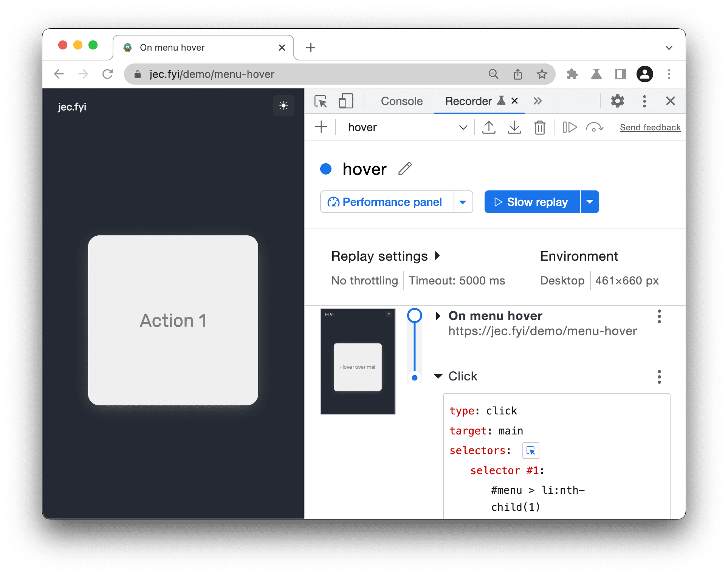
Task: Click the Send feedback link
Action: [646, 128]
